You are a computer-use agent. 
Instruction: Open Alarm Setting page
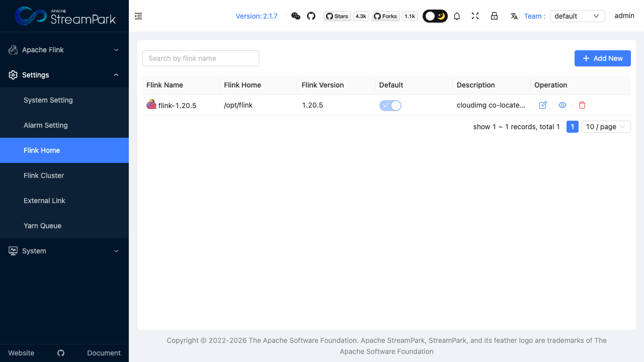[x=64, y=125]
